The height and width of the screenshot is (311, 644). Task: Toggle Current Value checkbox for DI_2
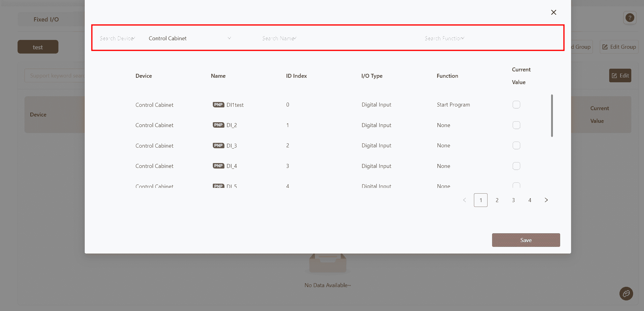(516, 125)
